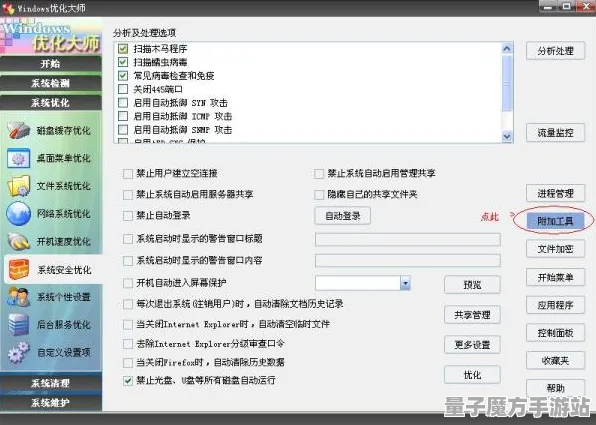
Task: Open the 系统个性设置 users icon
Action: (18, 297)
